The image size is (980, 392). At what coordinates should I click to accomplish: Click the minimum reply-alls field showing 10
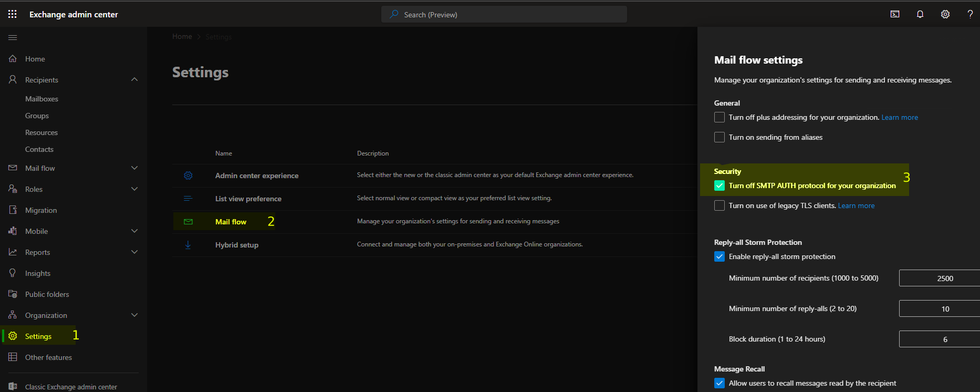tap(940, 308)
